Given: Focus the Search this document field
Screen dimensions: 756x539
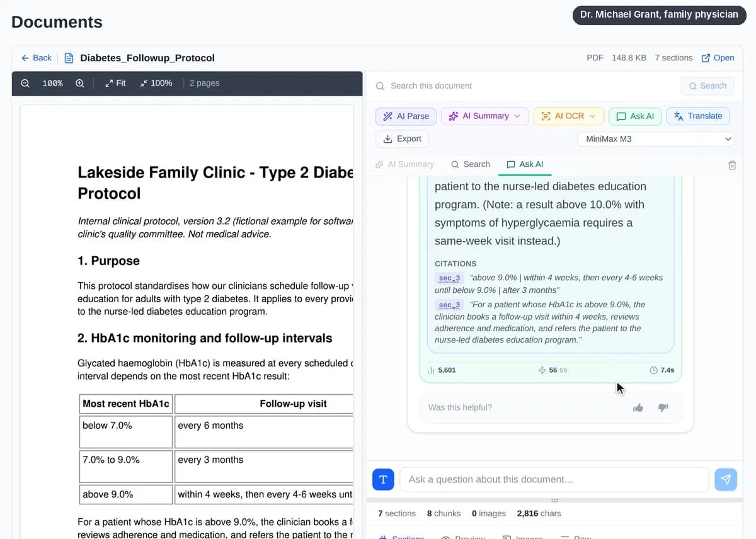Looking at the screenshot, I should 525,86.
